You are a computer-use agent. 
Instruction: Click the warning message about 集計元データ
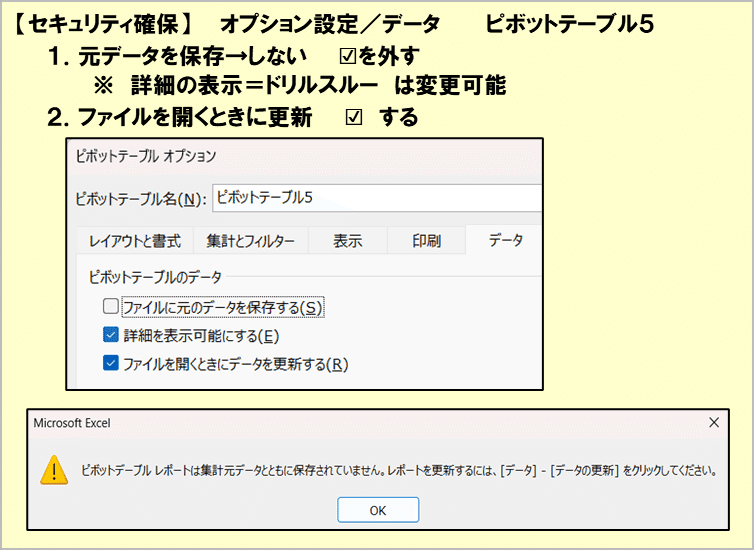(399, 470)
